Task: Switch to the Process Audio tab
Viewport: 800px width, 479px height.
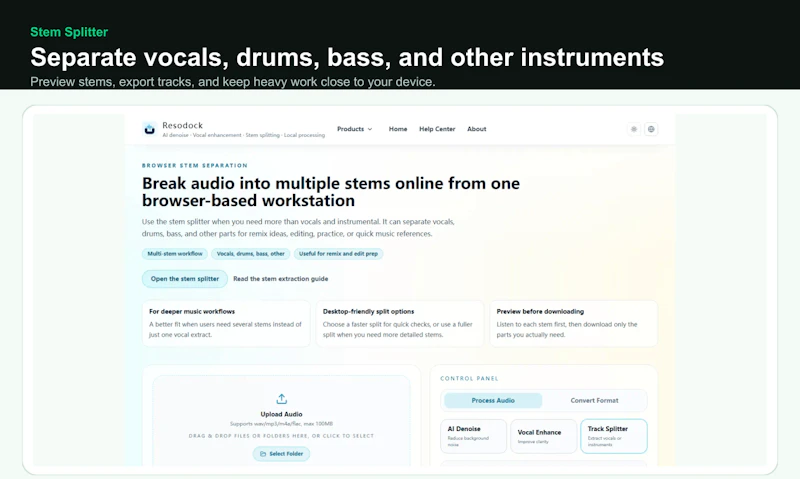Action: point(493,400)
